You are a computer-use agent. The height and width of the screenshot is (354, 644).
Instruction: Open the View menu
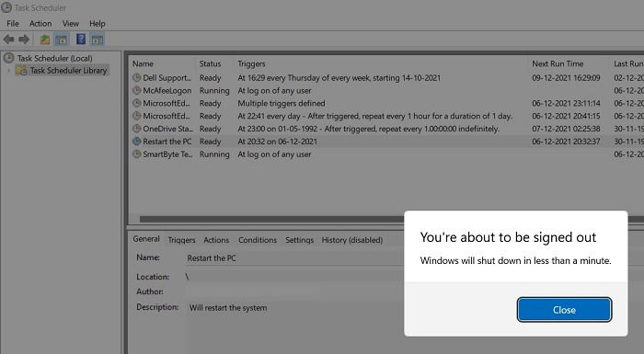[70, 23]
